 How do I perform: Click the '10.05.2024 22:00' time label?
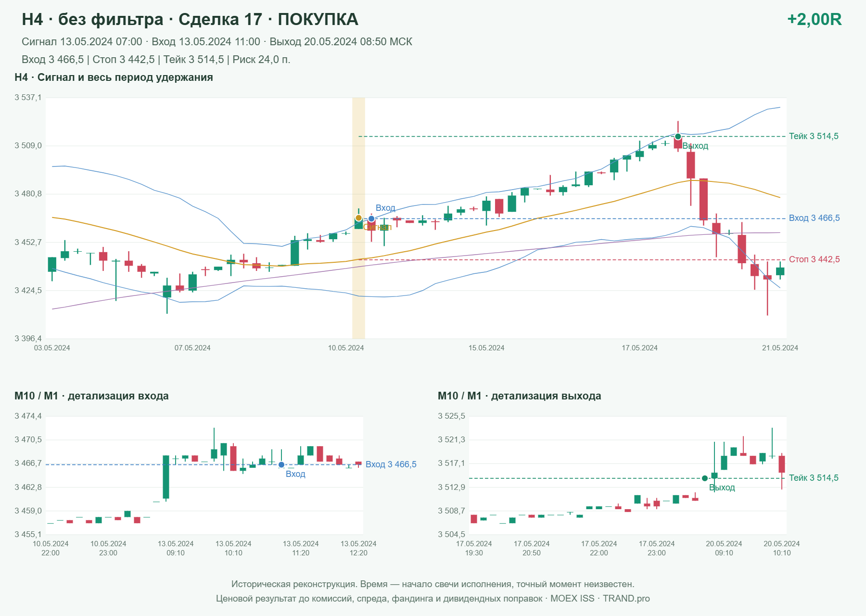point(51,548)
